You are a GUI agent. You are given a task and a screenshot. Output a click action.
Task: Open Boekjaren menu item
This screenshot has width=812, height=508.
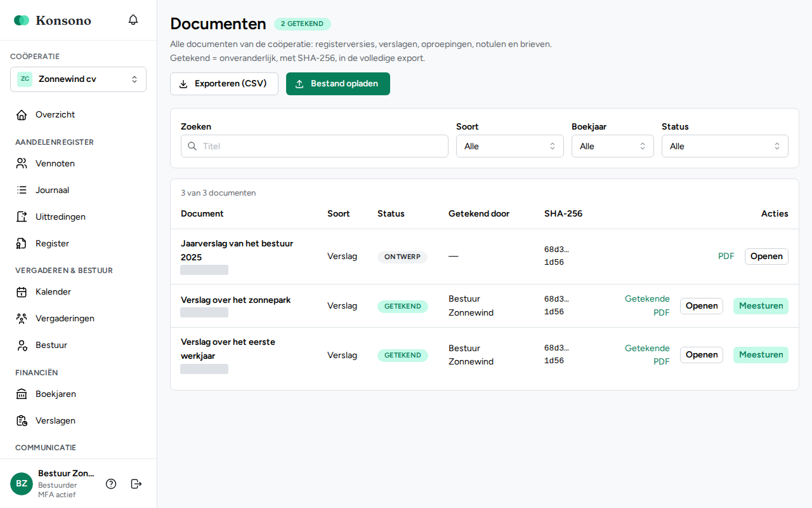click(78, 394)
